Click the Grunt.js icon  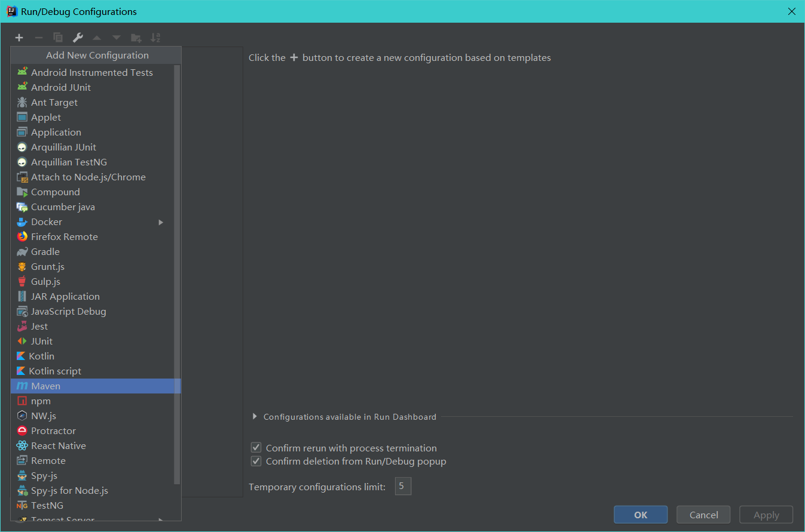click(x=22, y=266)
